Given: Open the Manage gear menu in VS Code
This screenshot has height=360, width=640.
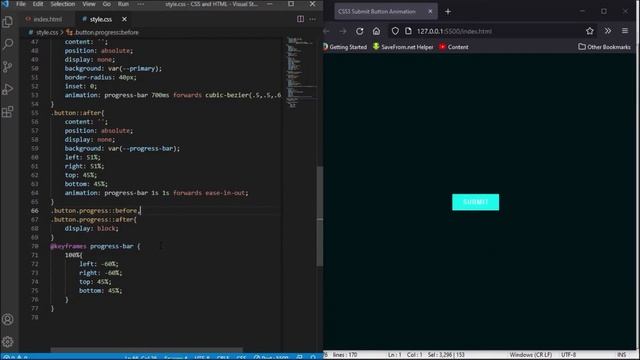Looking at the screenshot, I should 7,342.
